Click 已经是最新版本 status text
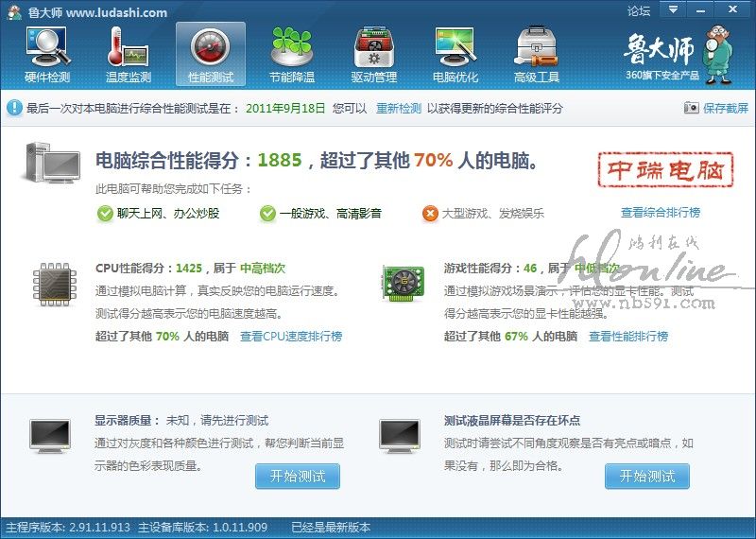 pos(332,528)
